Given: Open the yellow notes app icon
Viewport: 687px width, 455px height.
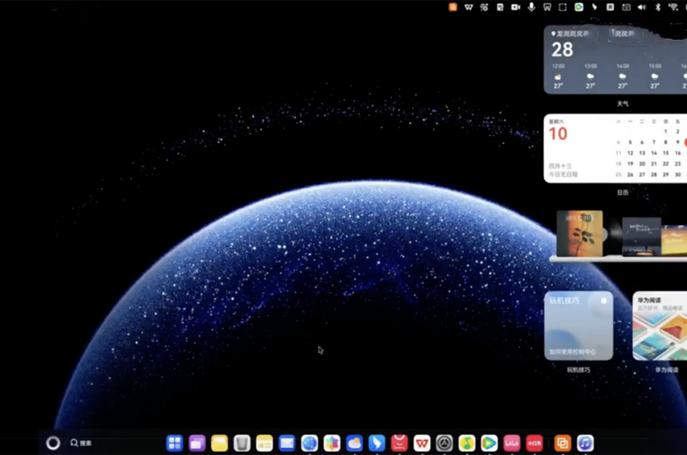Looking at the screenshot, I should [265, 443].
